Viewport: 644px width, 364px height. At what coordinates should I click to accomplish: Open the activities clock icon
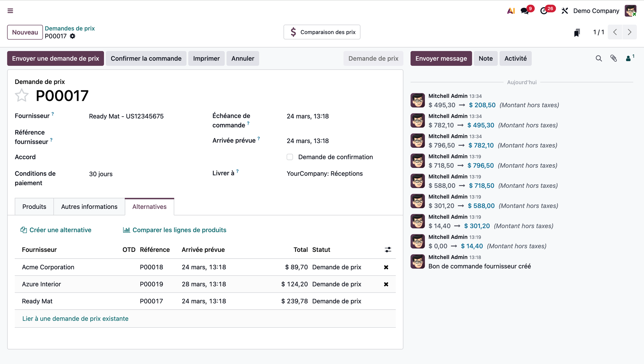click(x=544, y=11)
